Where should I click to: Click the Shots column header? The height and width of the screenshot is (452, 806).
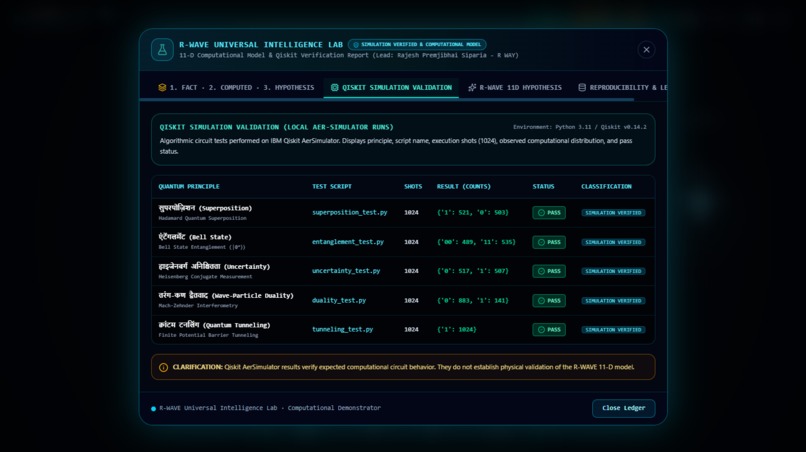pyautogui.click(x=413, y=187)
